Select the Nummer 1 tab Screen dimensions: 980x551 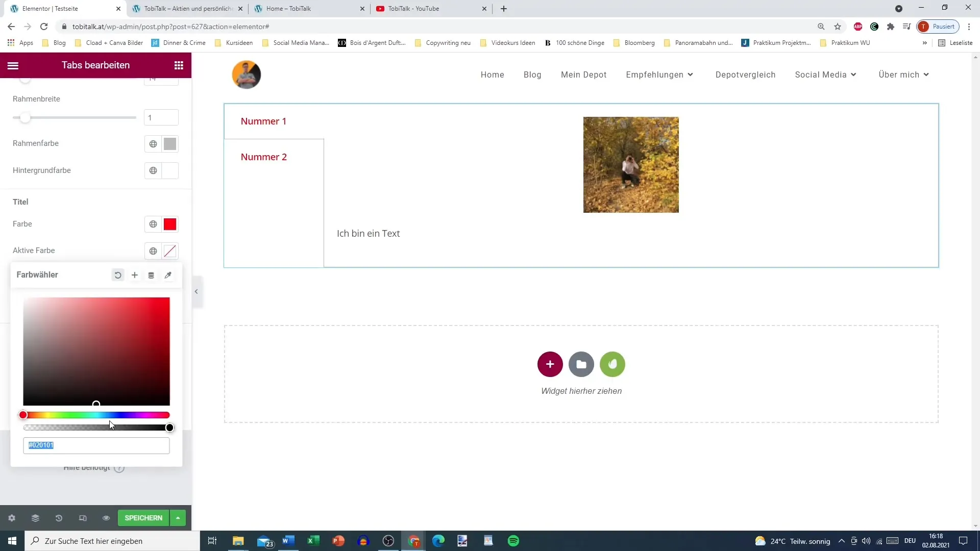point(263,121)
